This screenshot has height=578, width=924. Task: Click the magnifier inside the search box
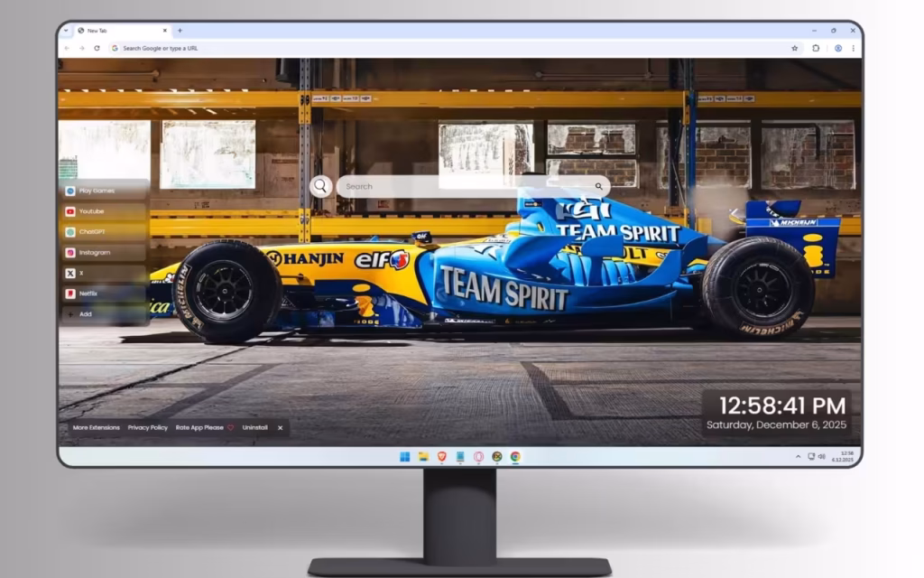599,186
